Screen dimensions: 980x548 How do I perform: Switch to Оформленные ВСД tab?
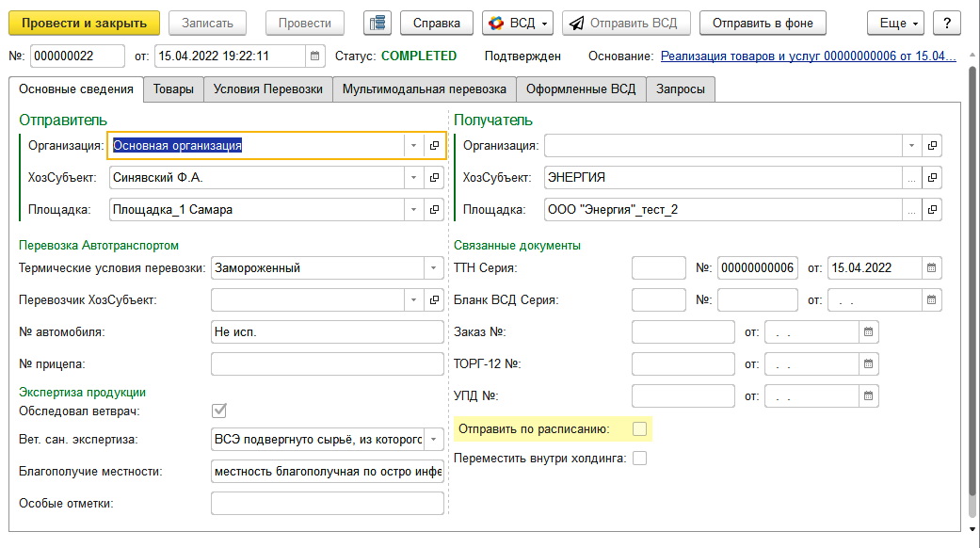[x=581, y=89]
